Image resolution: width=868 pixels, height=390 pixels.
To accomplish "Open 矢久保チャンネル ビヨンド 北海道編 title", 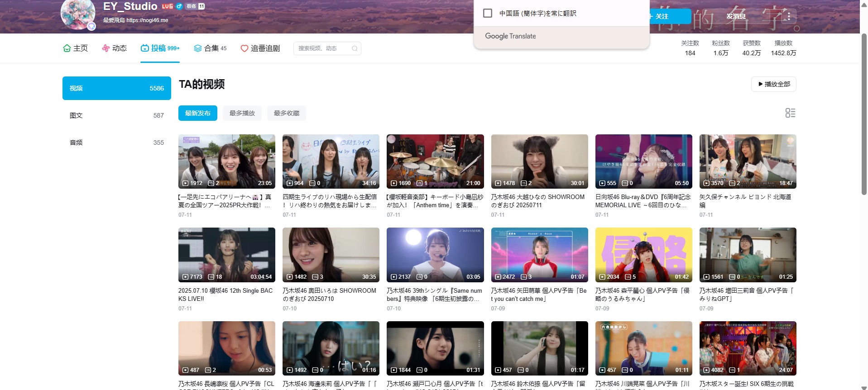I will coord(745,201).
